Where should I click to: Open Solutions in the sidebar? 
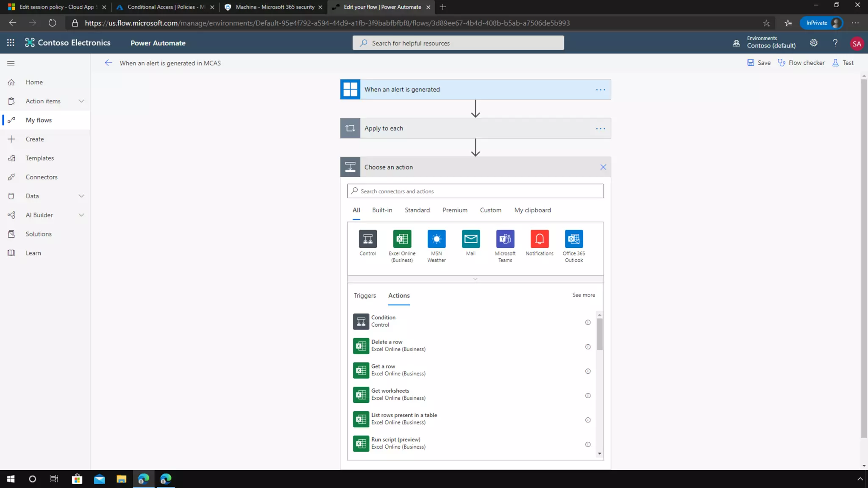pos(45,234)
